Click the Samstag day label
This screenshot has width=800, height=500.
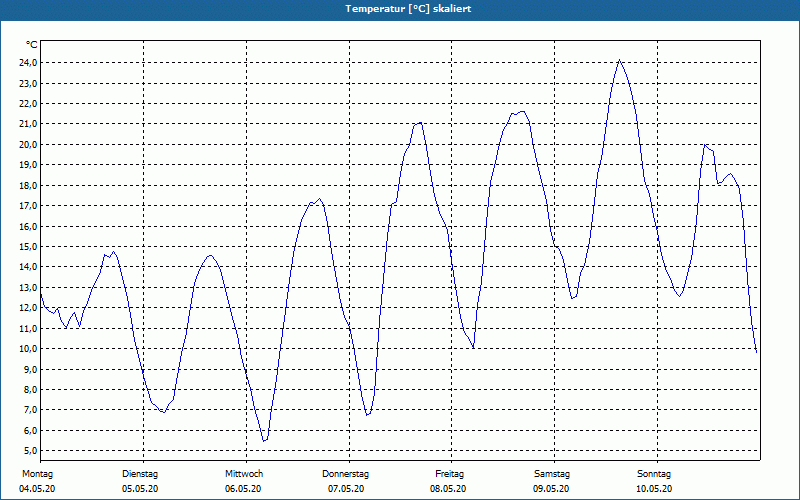(x=552, y=474)
